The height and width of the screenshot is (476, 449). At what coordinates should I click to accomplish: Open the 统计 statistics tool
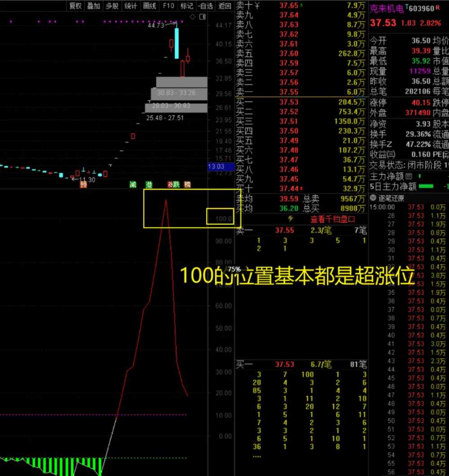click(x=131, y=6)
